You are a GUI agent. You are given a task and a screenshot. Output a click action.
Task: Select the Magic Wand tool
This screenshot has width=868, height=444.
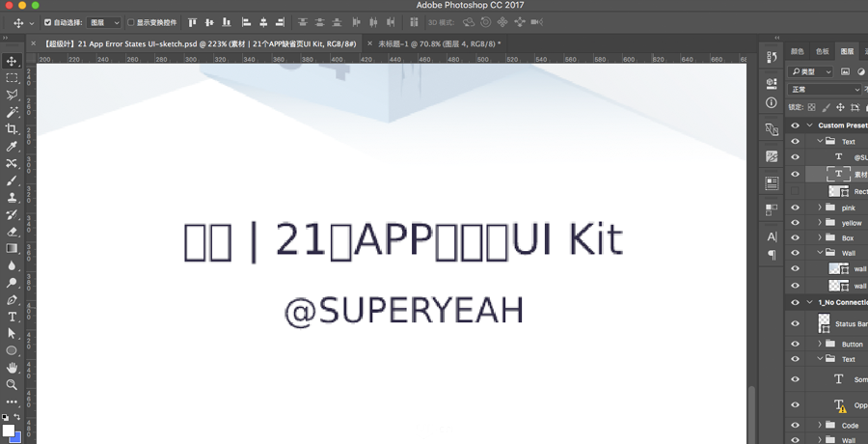click(11, 113)
